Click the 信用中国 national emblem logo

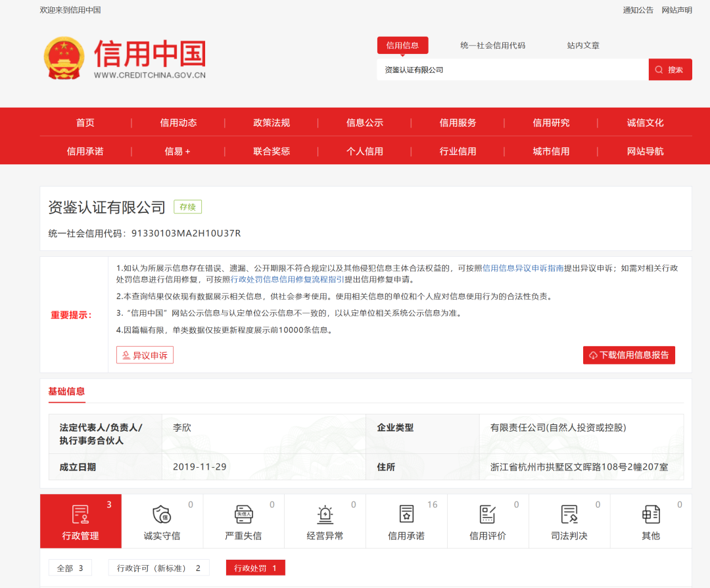(64, 58)
